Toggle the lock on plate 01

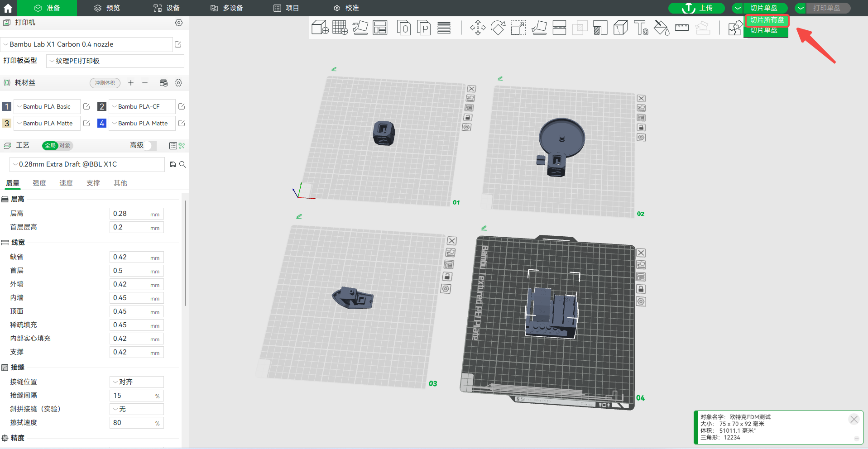[468, 117]
